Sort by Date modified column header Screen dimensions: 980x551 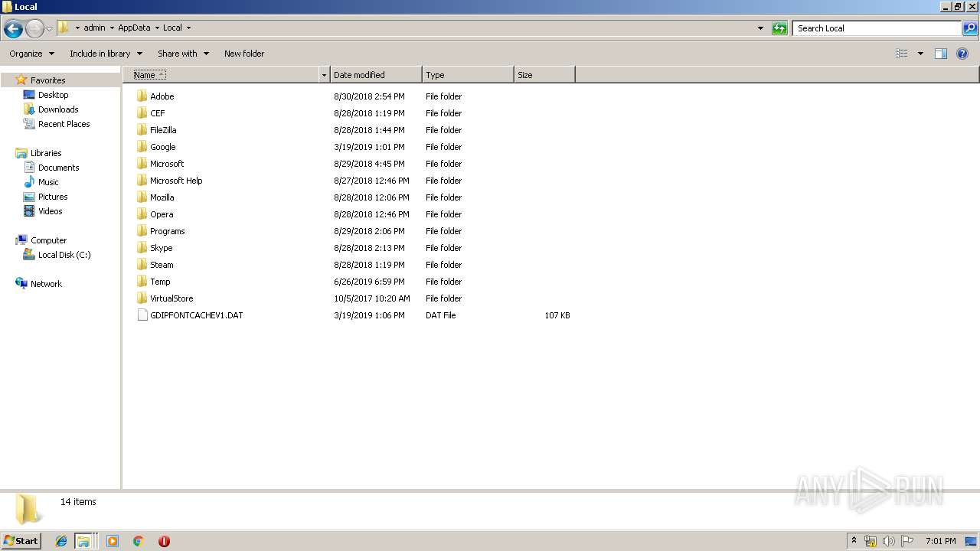pos(376,75)
